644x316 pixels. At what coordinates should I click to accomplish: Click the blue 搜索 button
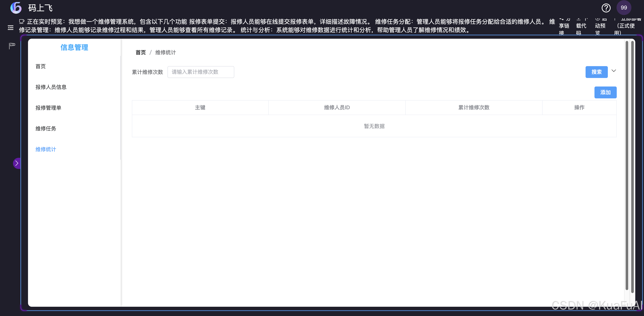pos(596,72)
